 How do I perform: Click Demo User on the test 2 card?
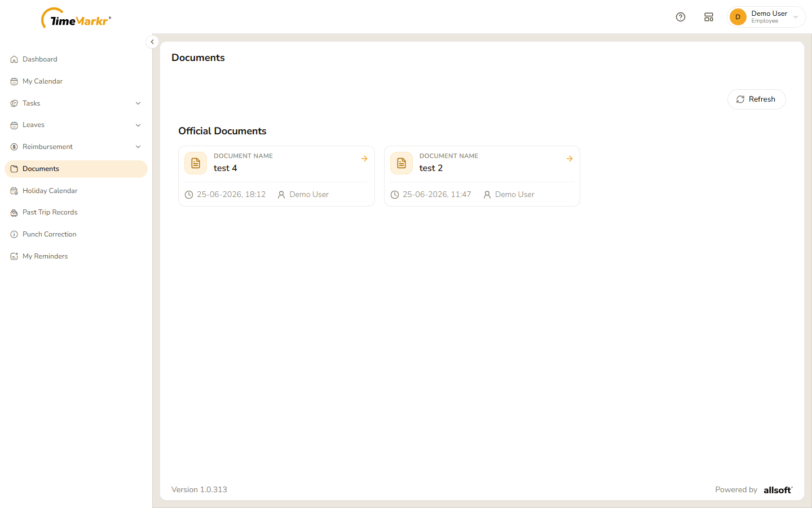click(x=515, y=194)
